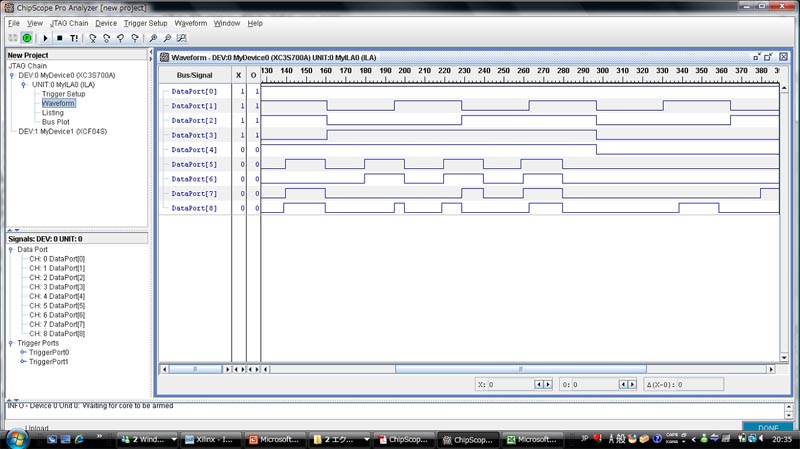This screenshot has width=800, height=449.
Task: Click the waveform horizontal scrollbar thumb
Action: point(520,369)
